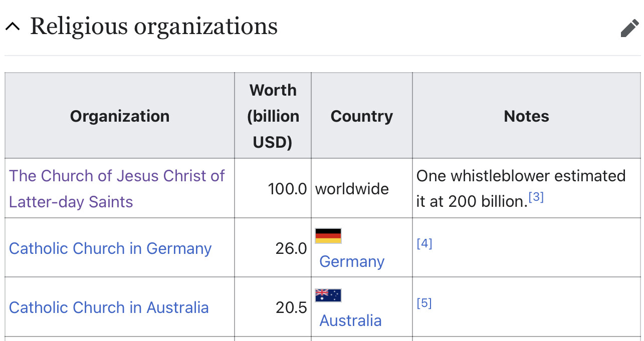
Task: Click the Organization column header
Action: tap(120, 116)
